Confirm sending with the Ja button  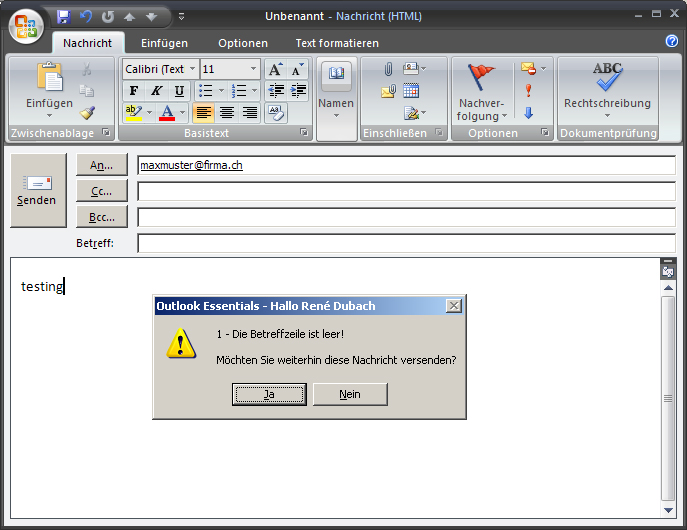coord(269,394)
